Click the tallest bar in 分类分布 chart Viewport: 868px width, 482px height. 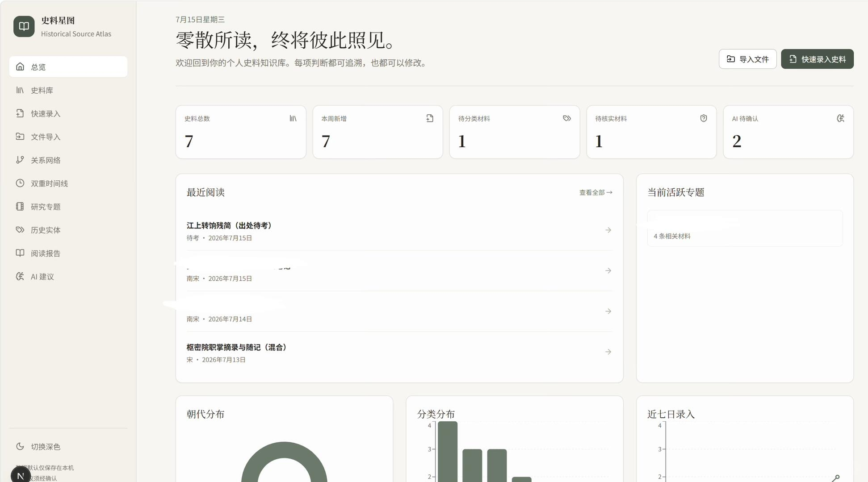coord(448,451)
